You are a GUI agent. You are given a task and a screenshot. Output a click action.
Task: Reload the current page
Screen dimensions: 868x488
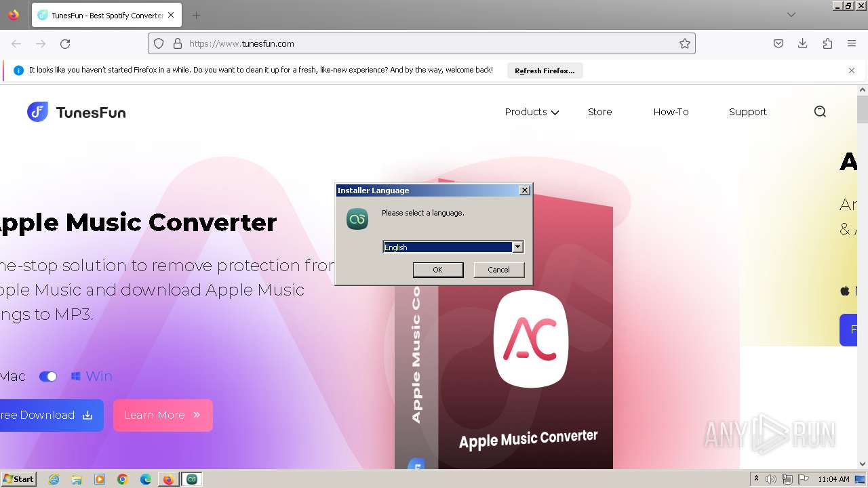point(65,43)
